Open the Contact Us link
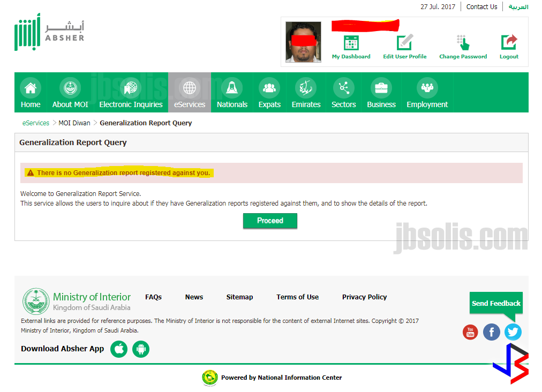The height and width of the screenshot is (392, 542). [x=481, y=7]
